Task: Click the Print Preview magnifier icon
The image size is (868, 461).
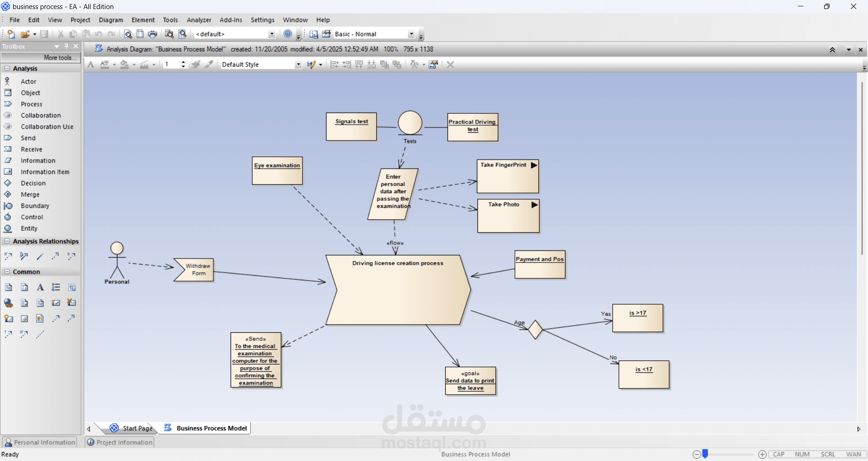Action: 128,34
